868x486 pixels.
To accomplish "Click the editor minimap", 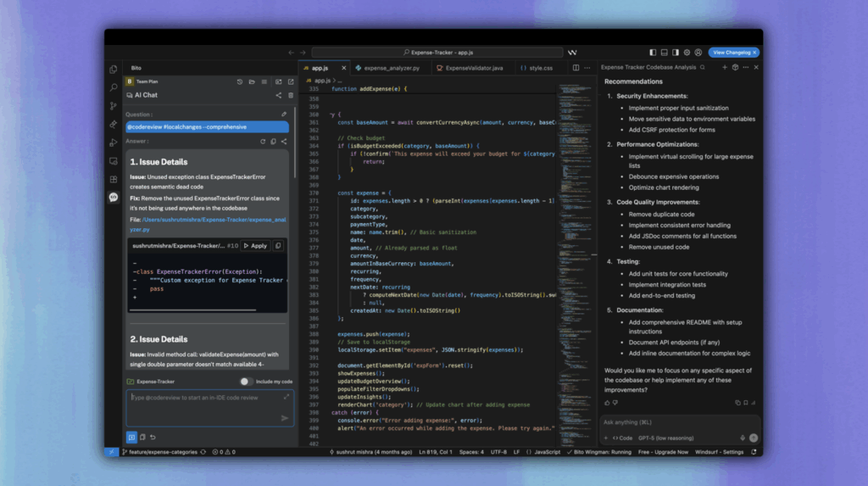I will pyautogui.click(x=576, y=265).
